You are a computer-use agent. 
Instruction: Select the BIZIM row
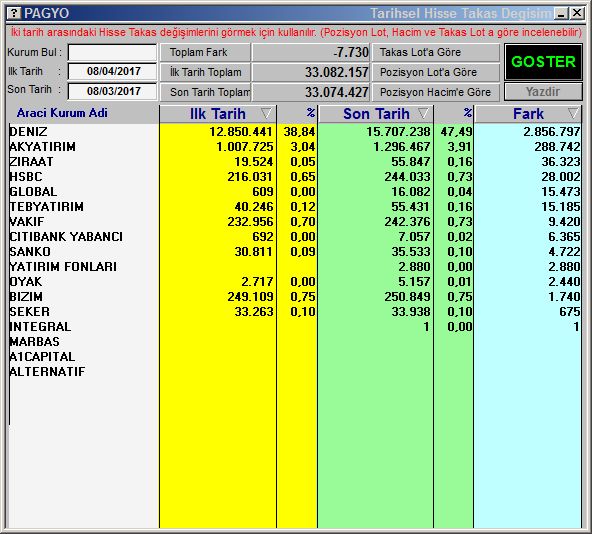295,296
